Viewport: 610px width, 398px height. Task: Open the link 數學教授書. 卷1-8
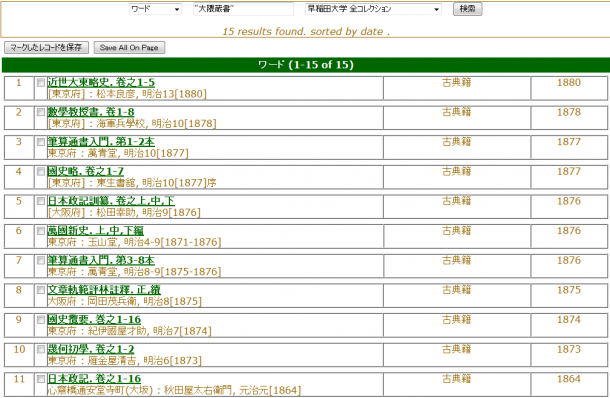91,112
